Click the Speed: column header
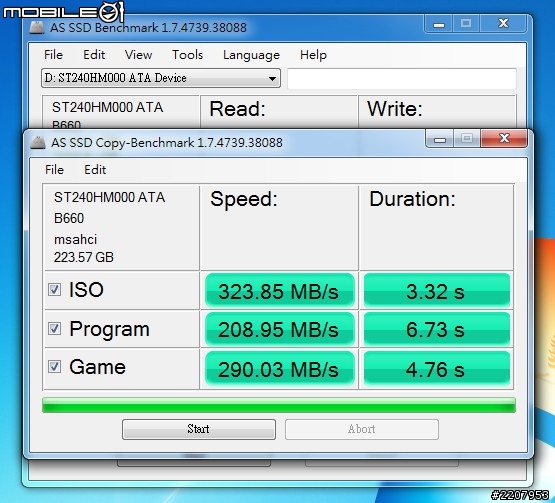The width and height of the screenshot is (555, 503). click(244, 200)
